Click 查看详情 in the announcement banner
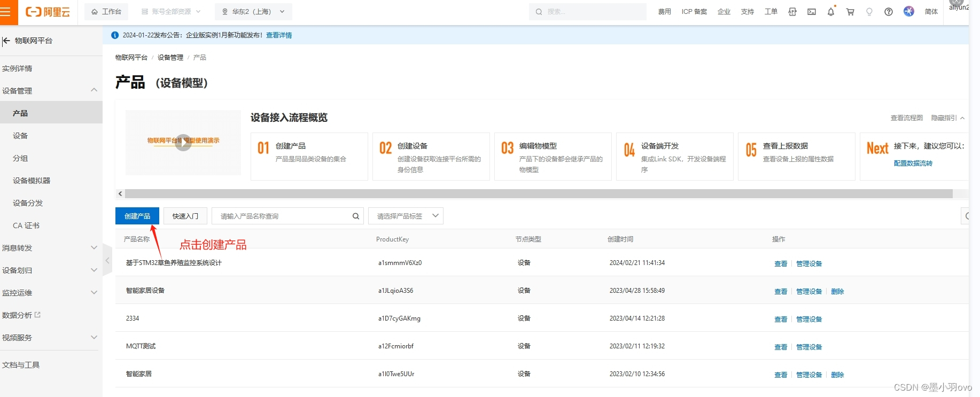 [279, 35]
